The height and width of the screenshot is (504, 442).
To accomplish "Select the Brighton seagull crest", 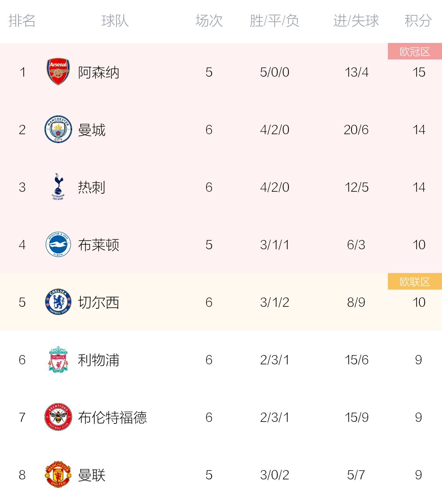I will click(x=58, y=244).
